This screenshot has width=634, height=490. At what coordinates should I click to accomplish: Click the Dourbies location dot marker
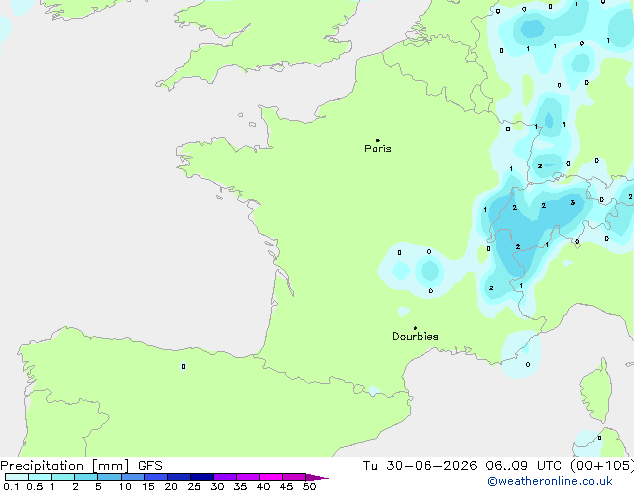415,328
